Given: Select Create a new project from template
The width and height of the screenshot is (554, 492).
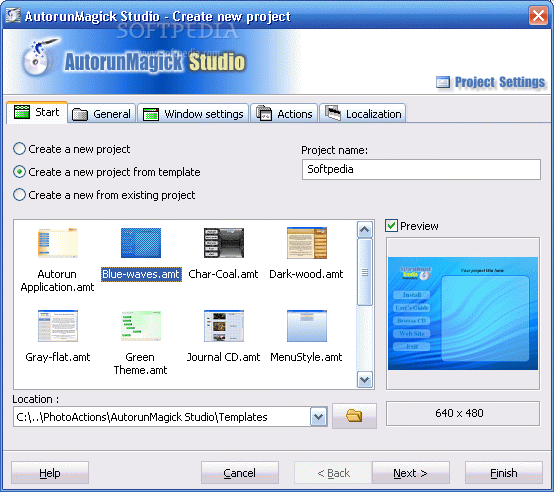Looking at the screenshot, I should [107, 172].
